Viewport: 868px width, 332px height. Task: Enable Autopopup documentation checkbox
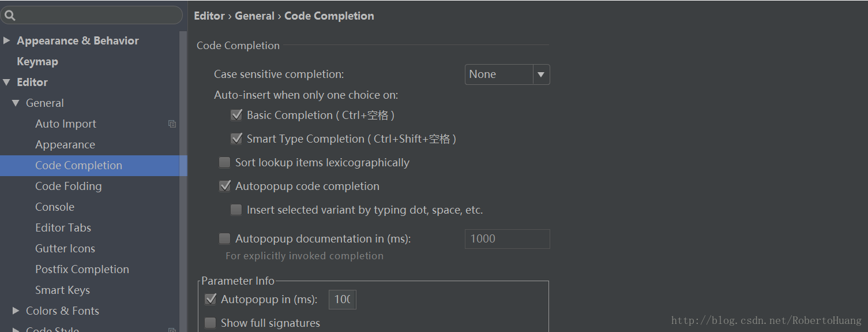point(225,238)
